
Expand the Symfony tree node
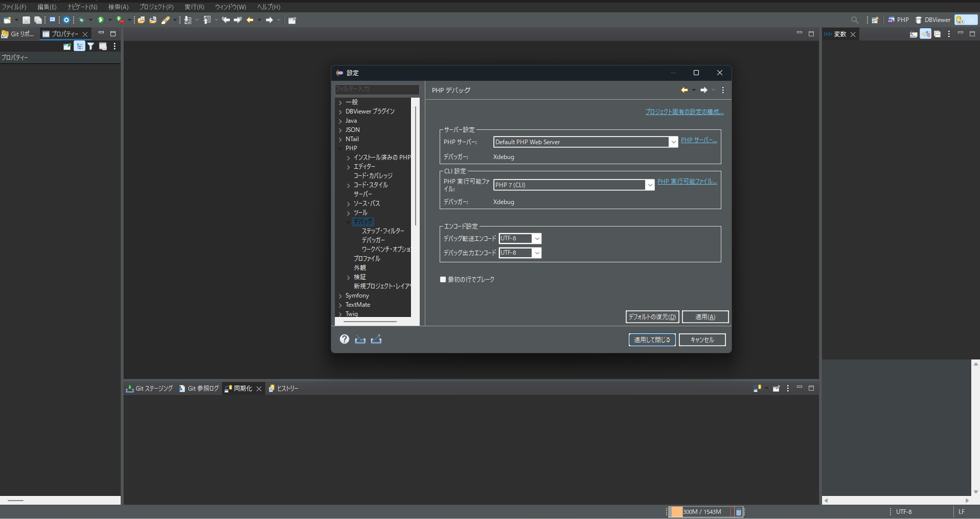(x=340, y=296)
